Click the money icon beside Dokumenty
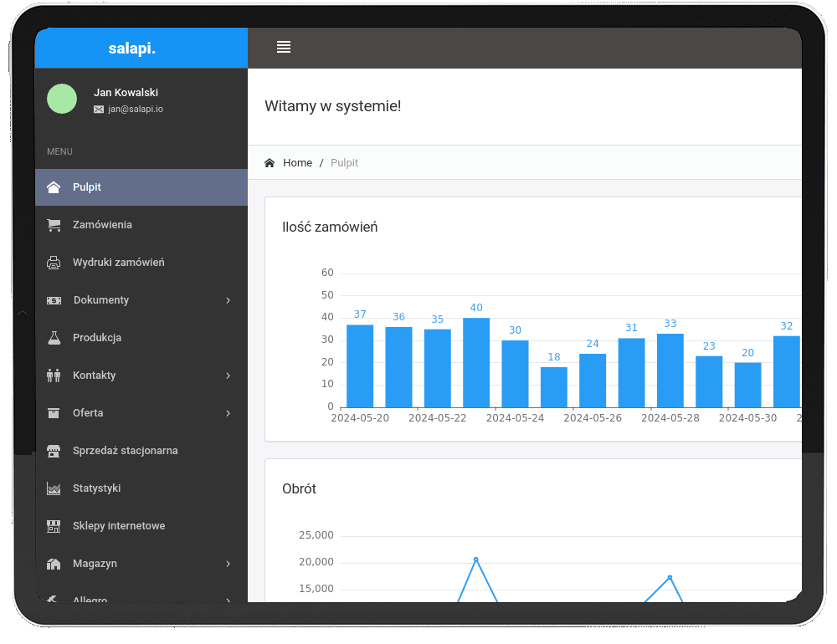 [x=54, y=300]
